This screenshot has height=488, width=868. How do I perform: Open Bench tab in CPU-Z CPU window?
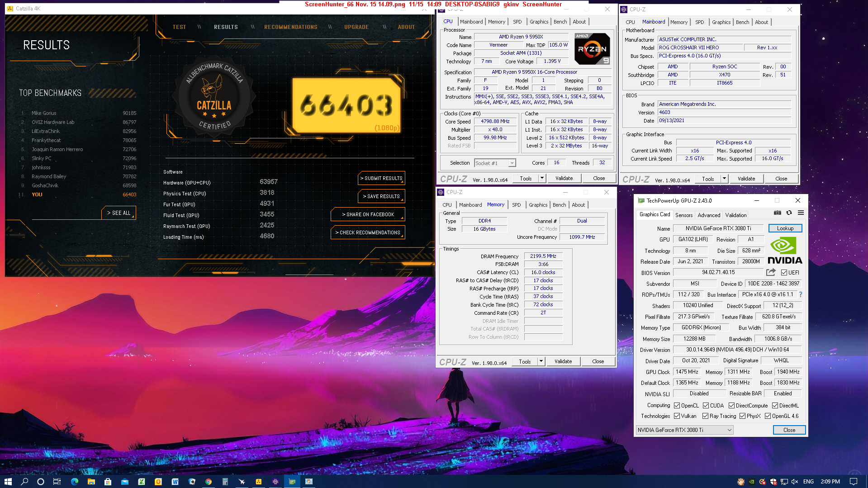(560, 22)
